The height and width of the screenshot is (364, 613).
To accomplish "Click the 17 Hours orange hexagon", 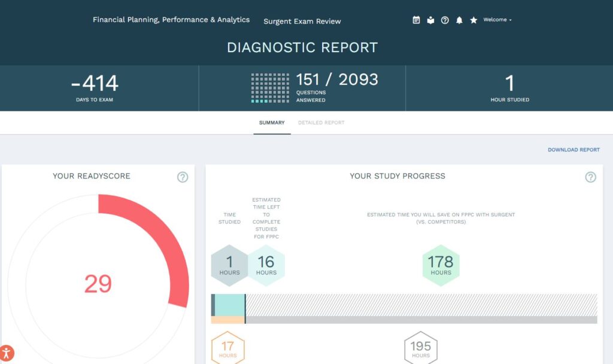I will [228, 348].
